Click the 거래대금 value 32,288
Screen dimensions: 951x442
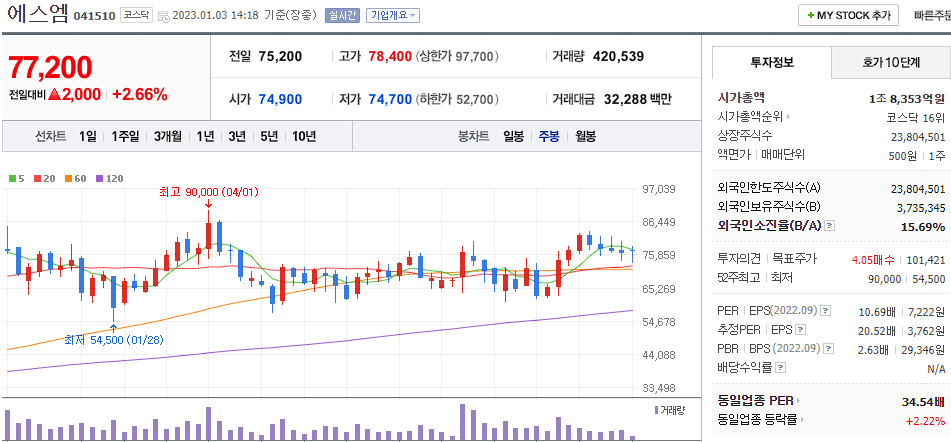[x=625, y=99]
